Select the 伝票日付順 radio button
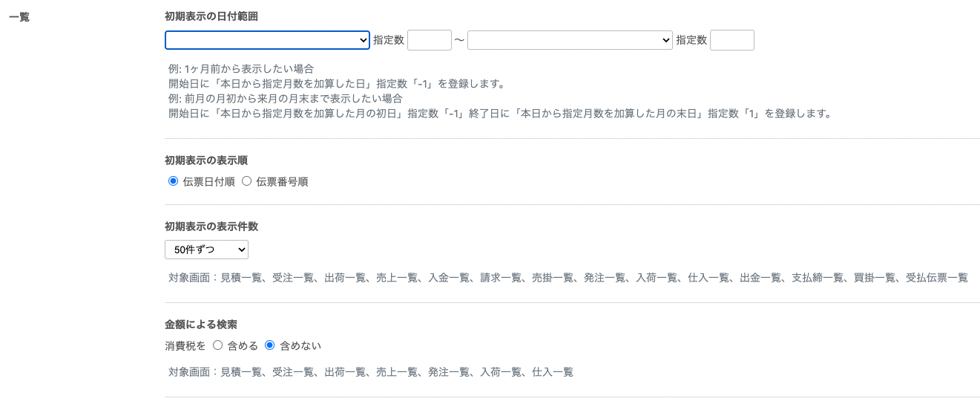This screenshot has height=410, width=980. click(x=174, y=181)
